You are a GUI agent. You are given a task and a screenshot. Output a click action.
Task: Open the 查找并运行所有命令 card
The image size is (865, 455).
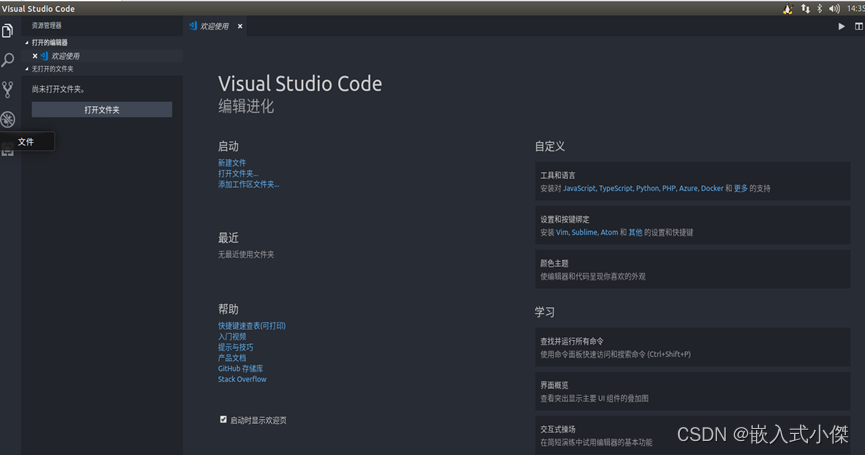[692, 347]
